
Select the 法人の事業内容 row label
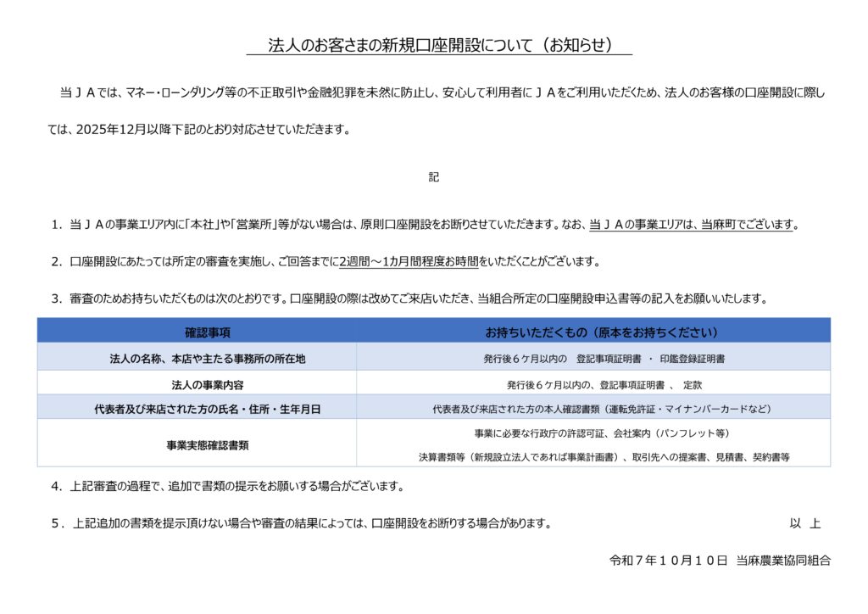[x=197, y=385]
